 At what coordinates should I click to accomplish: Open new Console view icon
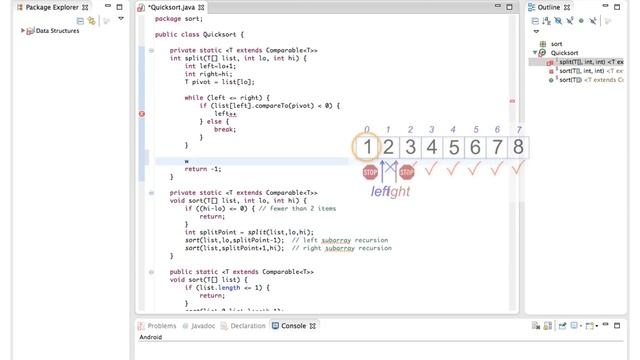point(589,326)
